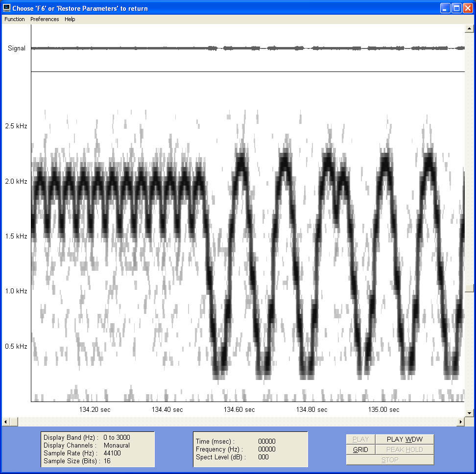Click the Frequency (Hz) readout 00000
This screenshot has width=476, height=474.
[267, 449]
